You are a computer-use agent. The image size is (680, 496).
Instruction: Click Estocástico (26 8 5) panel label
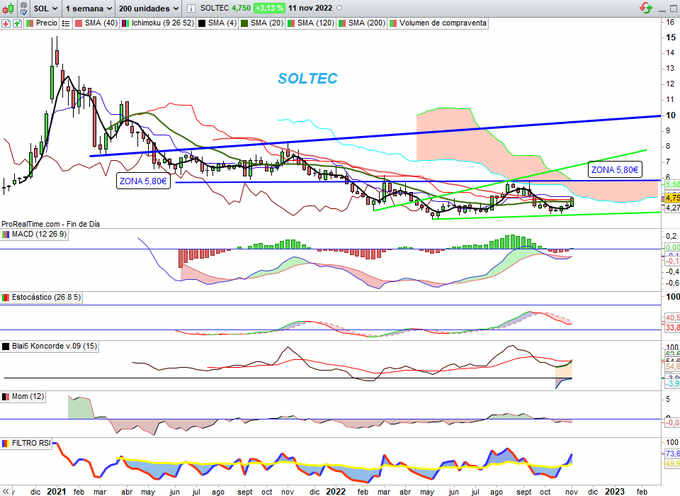(x=46, y=297)
